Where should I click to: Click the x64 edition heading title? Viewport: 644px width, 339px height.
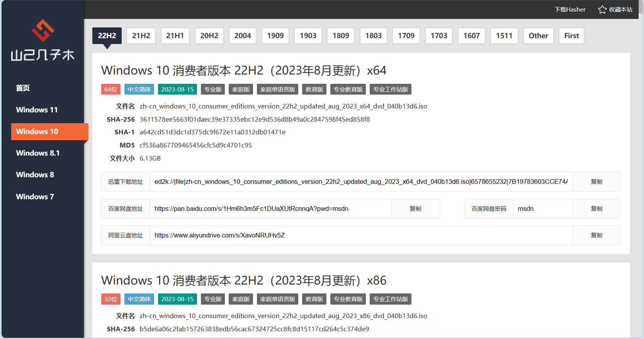tap(244, 70)
